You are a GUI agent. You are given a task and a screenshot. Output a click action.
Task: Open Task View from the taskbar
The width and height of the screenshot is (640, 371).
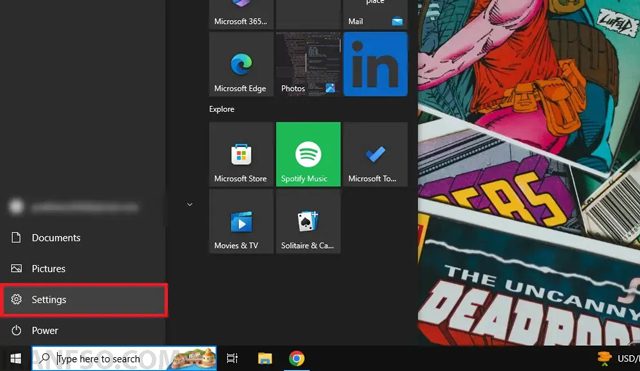[x=232, y=358]
